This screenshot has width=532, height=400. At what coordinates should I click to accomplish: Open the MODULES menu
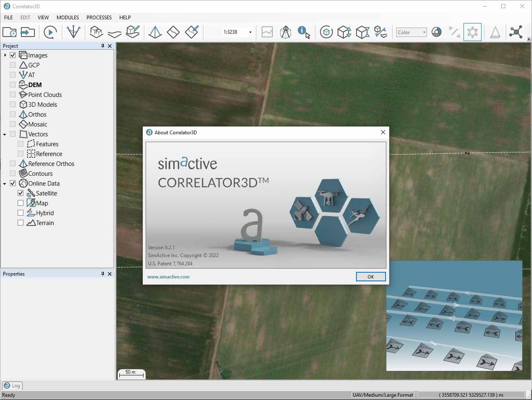tap(67, 18)
